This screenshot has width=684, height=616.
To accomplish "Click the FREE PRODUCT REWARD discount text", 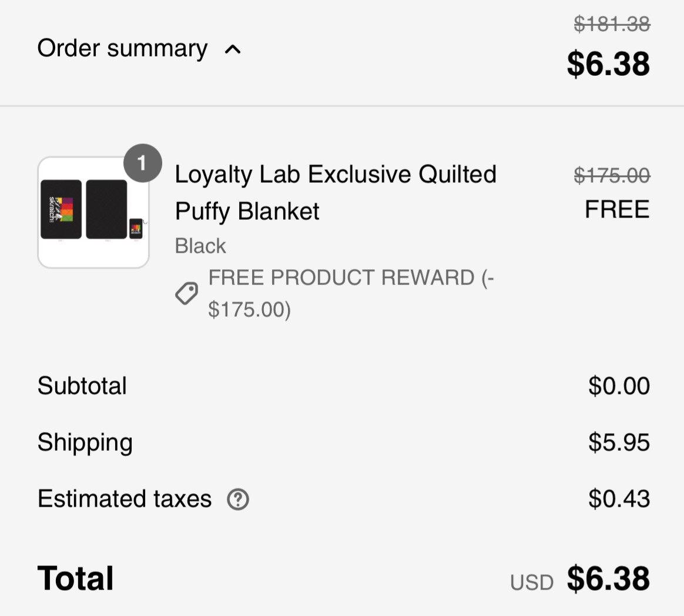I will (x=351, y=293).
